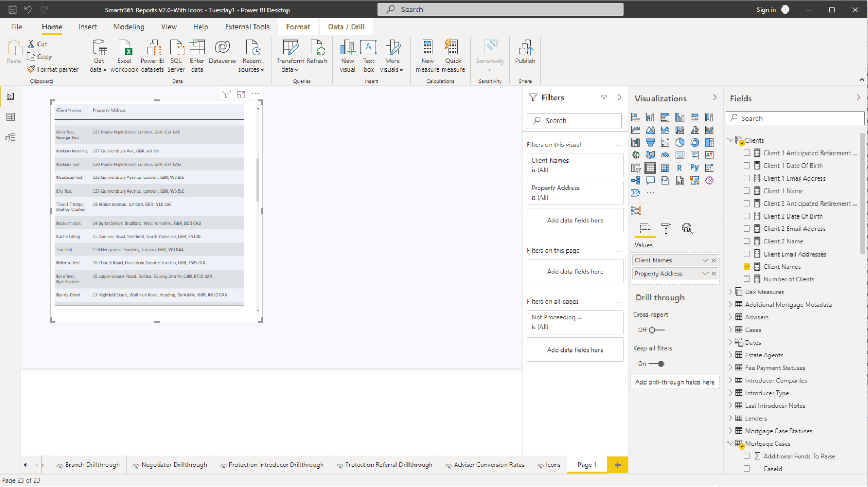868x487 pixels.
Task: Select the Gauge visual
Action: tap(665, 155)
